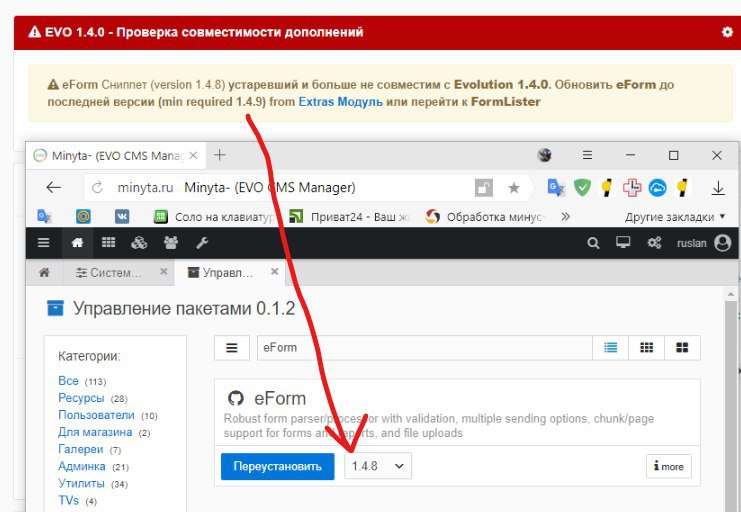Open a new browser tab

click(x=219, y=155)
